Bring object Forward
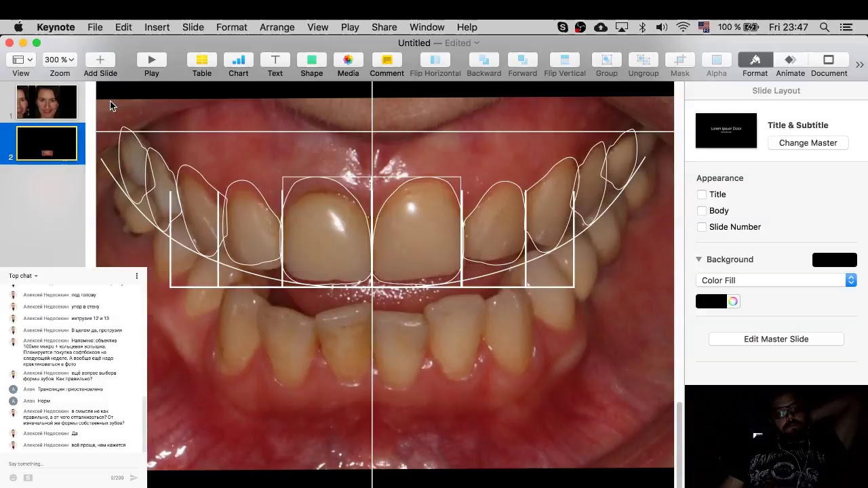868x488 pixels. pos(522,60)
